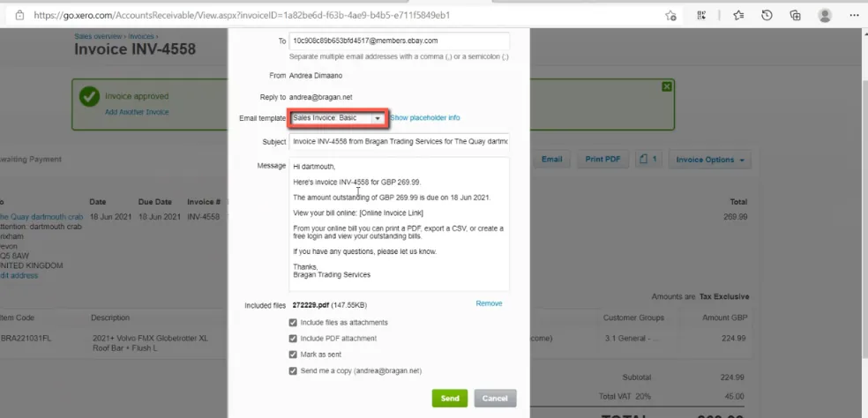This screenshot has width=868, height=418.
Task: Show placeholder info link
Action: point(424,118)
